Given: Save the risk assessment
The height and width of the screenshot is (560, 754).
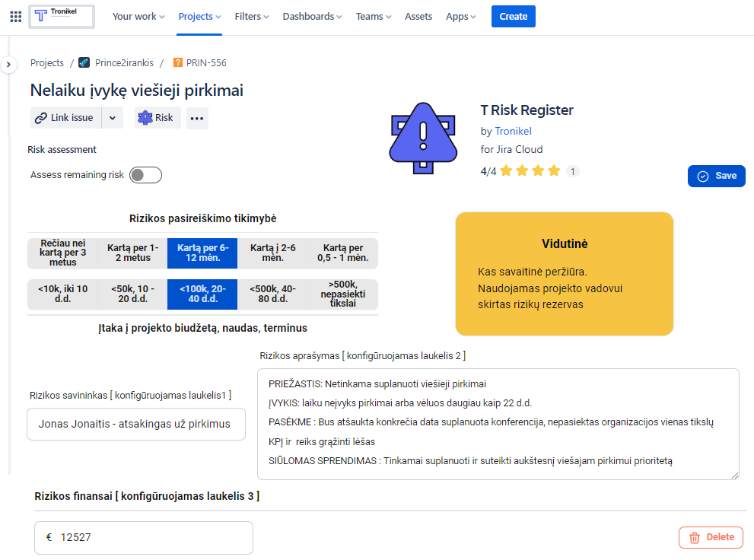Looking at the screenshot, I should (x=716, y=177).
